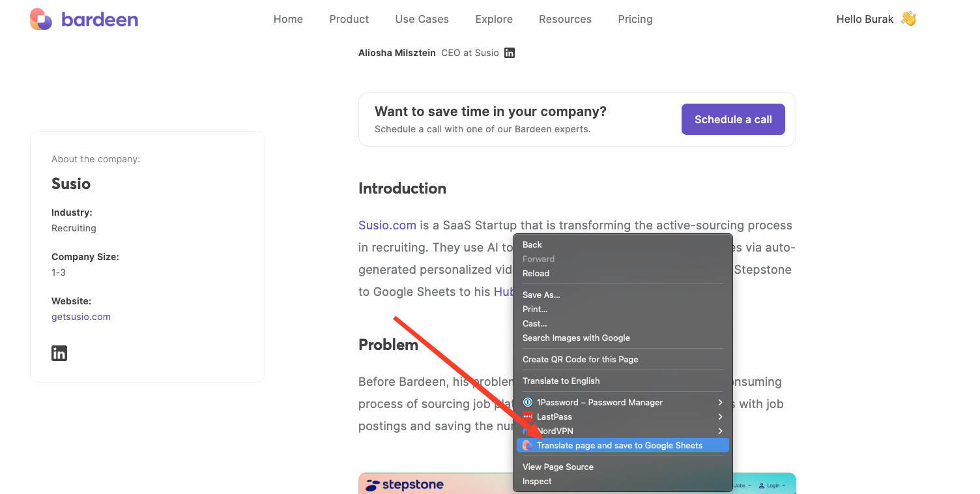Viewport: 980px width, 494px height.
Task: Open the NordVPN menu entry
Action: point(623,431)
